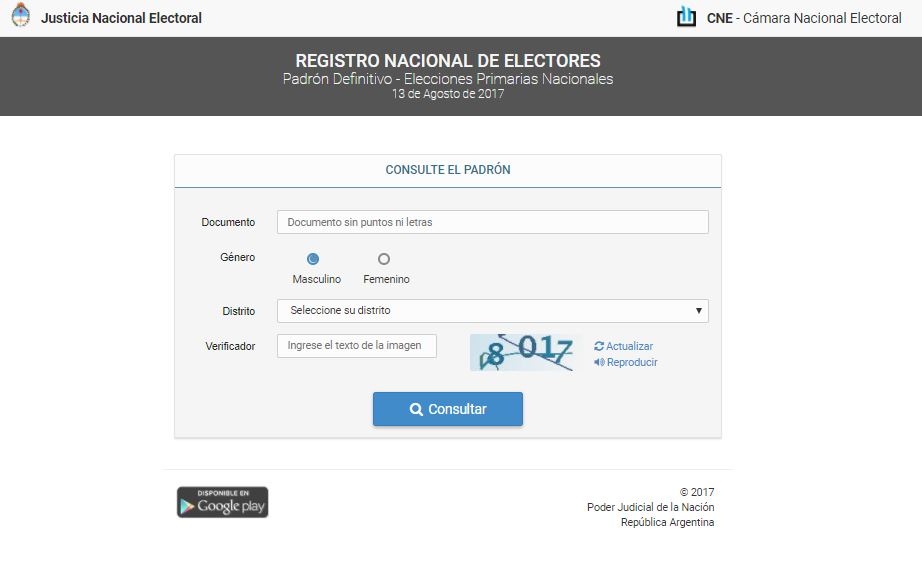Viewport: 922px width, 563px height.
Task: Click the magnifying glass icon in Consultar
Action: [x=416, y=409]
